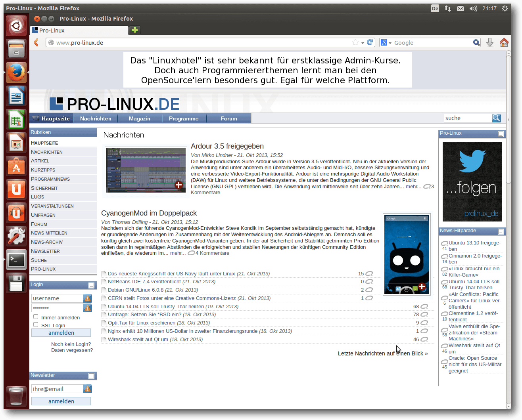The width and height of the screenshot is (522, 420).
Task: Launch LibreOffice Impress from the dock
Action: pos(16,143)
